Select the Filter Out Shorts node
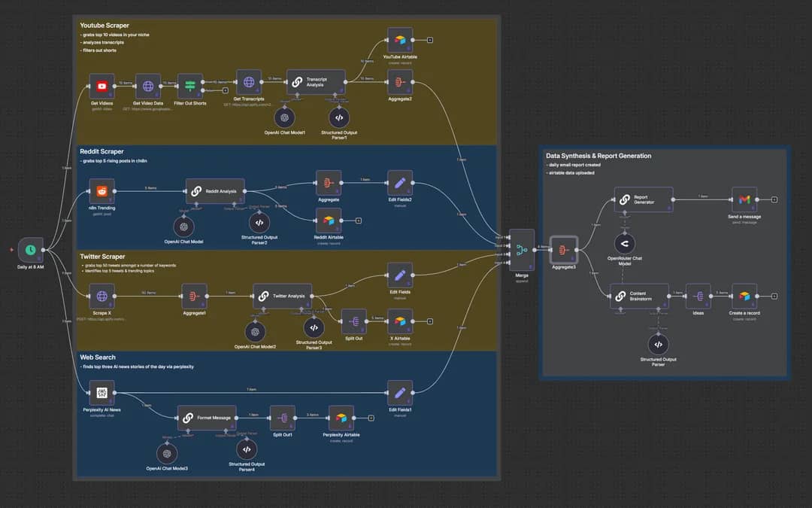The width and height of the screenshot is (812, 508). point(189,86)
